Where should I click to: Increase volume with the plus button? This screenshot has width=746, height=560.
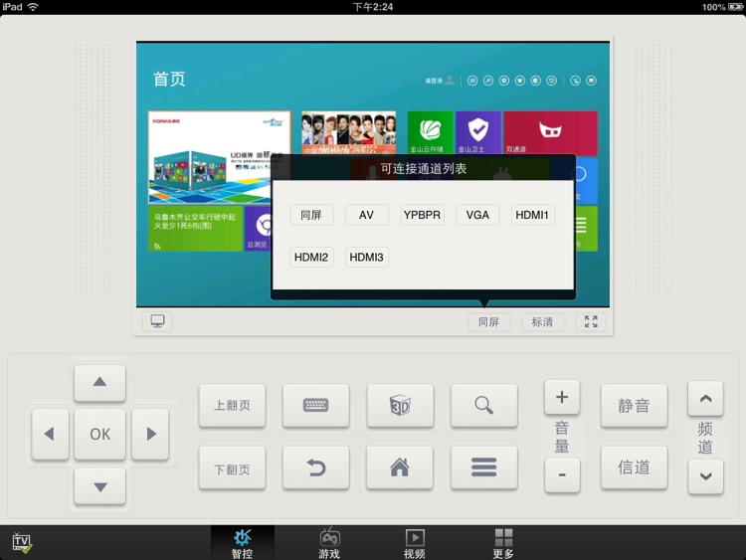(562, 397)
